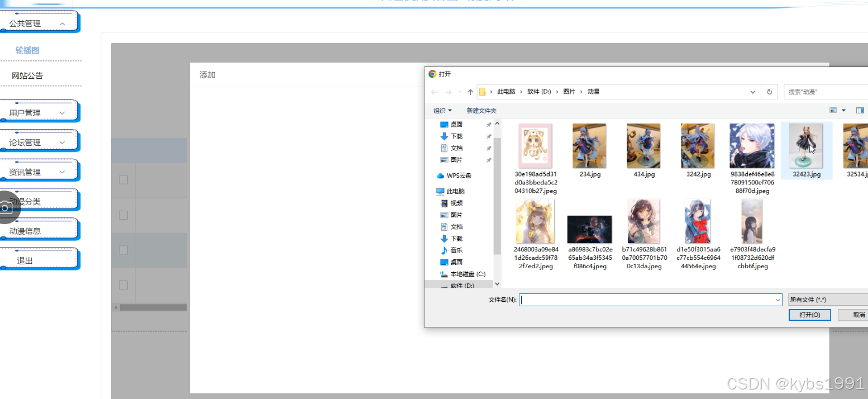
Task: Change the view mode icon
Action: 833,111
